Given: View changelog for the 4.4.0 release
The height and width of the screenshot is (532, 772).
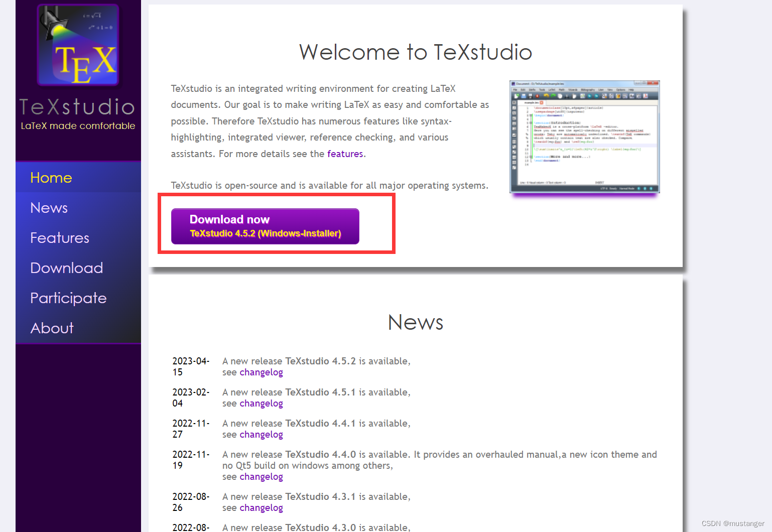Looking at the screenshot, I should 261,476.
